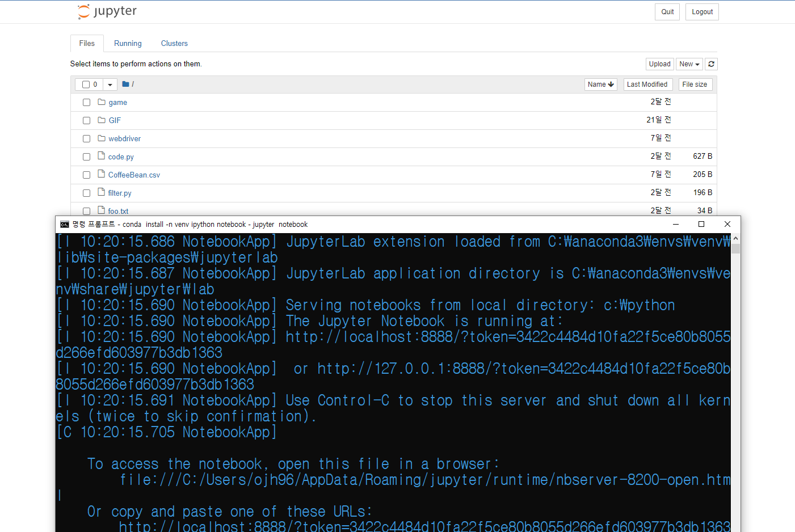Check the GIF folder checkbox
Image resolution: width=795 pixels, height=532 pixels.
(x=86, y=121)
